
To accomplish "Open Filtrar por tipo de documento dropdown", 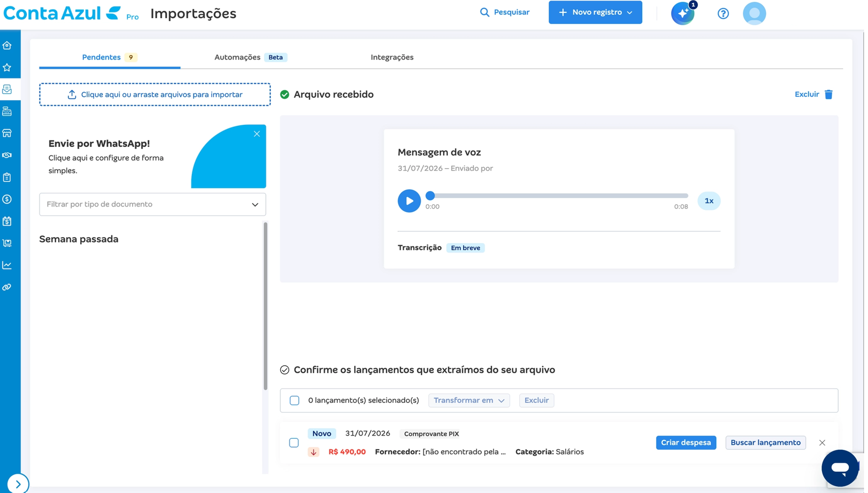I will tap(152, 204).
